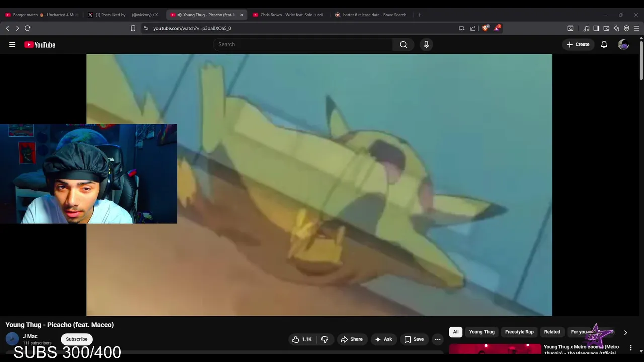Open the YouTube guide hamburger menu
This screenshot has height=362, width=644.
(12, 45)
